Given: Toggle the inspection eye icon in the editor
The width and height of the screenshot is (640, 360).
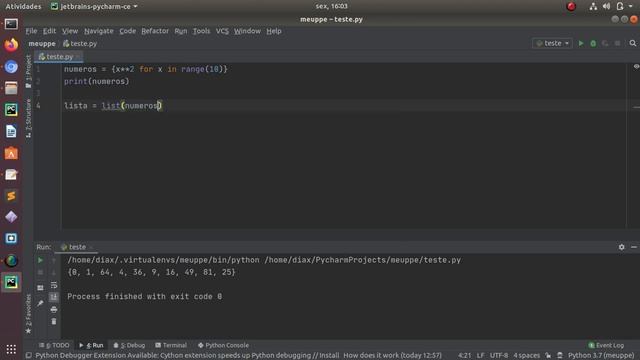Looking at the screenshot, I should tap(636, 67).
